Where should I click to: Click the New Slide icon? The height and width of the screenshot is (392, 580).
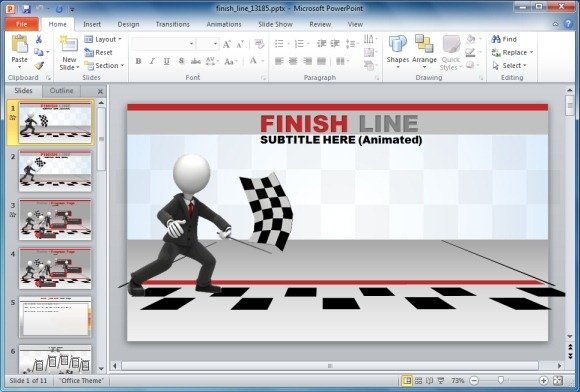(x=69, y=44)
